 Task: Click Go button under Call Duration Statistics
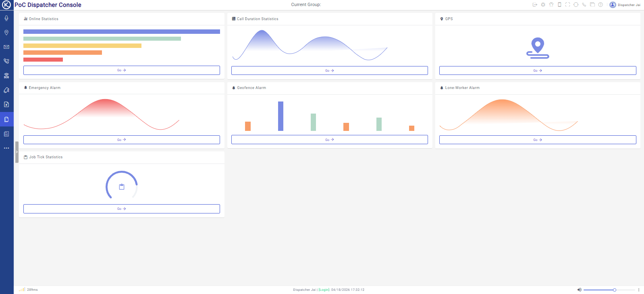point(330,70)
